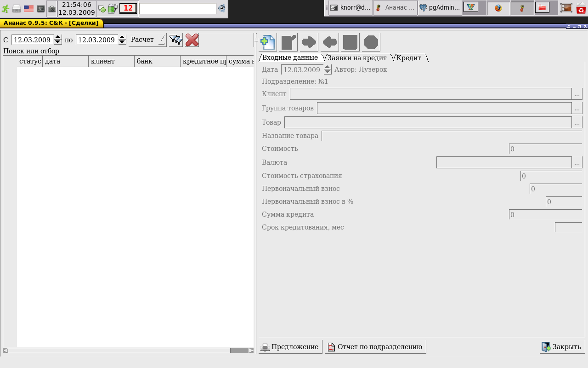Image resolution: width=588 pixels, height=368 pixels.
Task: Click the gray octagon stop icon
Action: tap(371, 42)
